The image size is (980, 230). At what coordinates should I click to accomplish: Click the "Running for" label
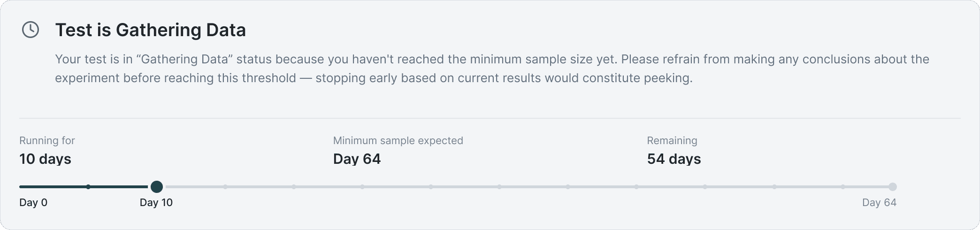coord(47,140)
